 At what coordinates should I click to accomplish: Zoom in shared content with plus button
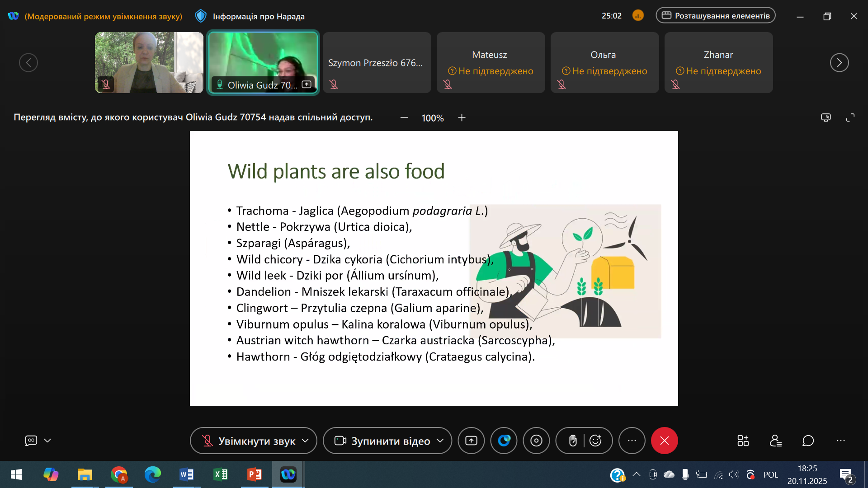[462, 117]
